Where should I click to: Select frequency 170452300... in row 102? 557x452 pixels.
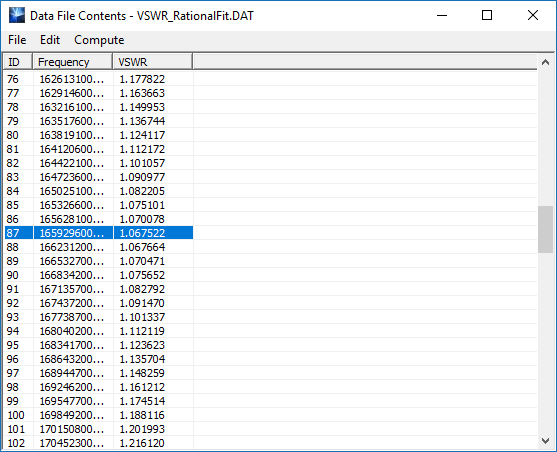[x=72, y=443]
